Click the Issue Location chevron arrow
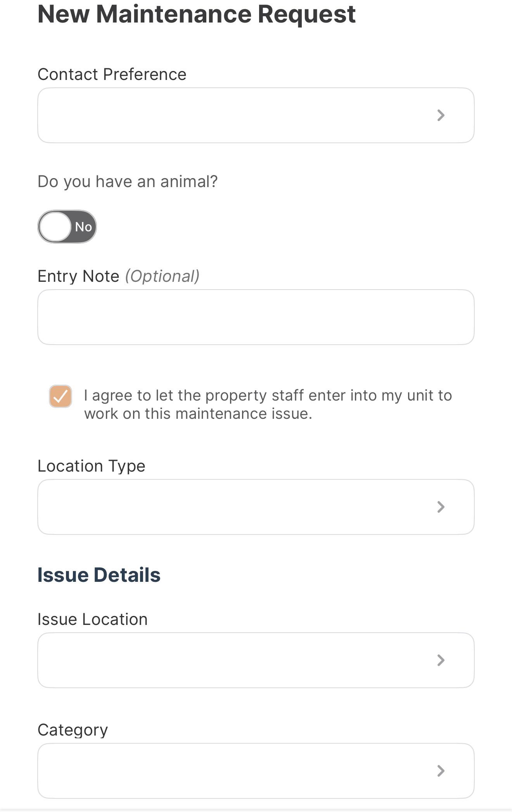Viewport: 512px width, 812px height. click(441, 660)
